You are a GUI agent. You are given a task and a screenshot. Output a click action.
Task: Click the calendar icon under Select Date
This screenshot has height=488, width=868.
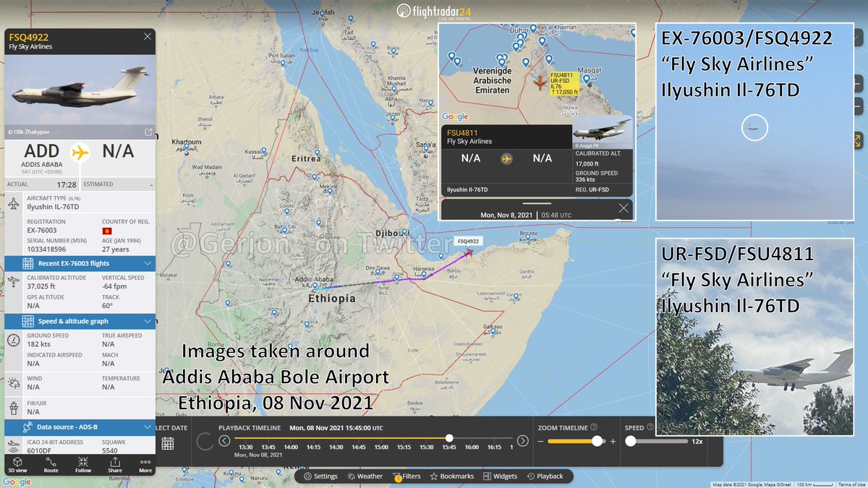(x=168, y=443)
